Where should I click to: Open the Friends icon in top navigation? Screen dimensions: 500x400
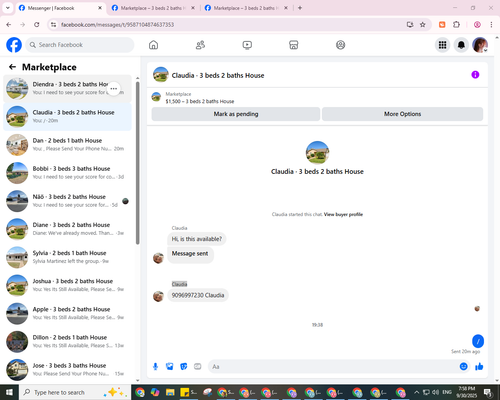pos(200,45)
